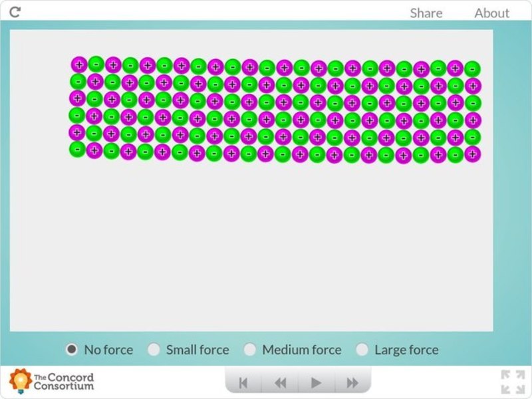Enable the Medium force setting
The width and height of the screenshot is (532, 399).
[x=250, y=349]
